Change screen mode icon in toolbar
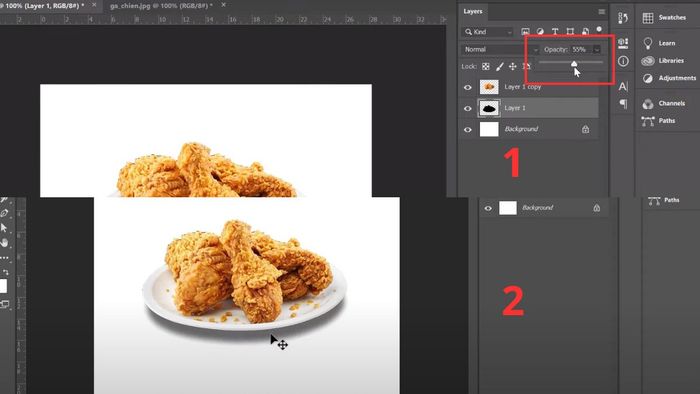The height and width of the screenshot is (394, 700). click(x=4, y=304)
